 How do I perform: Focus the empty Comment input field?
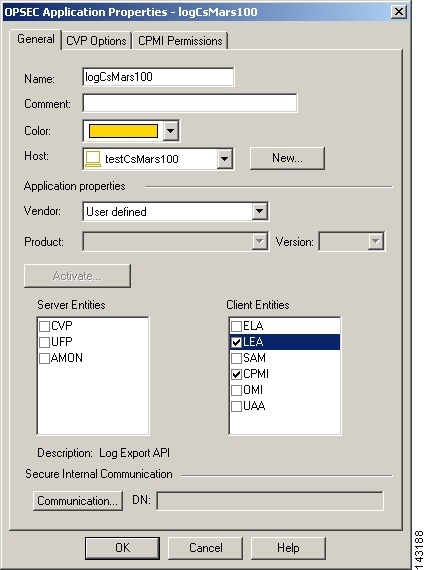[x=190, y=103]
